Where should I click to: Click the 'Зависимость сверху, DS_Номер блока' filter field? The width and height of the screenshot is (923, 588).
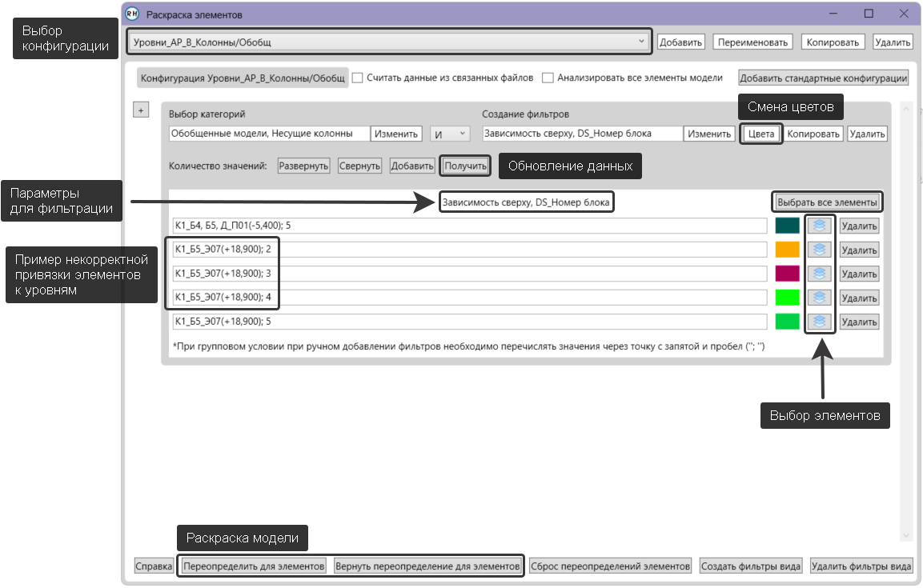[583, 134]
